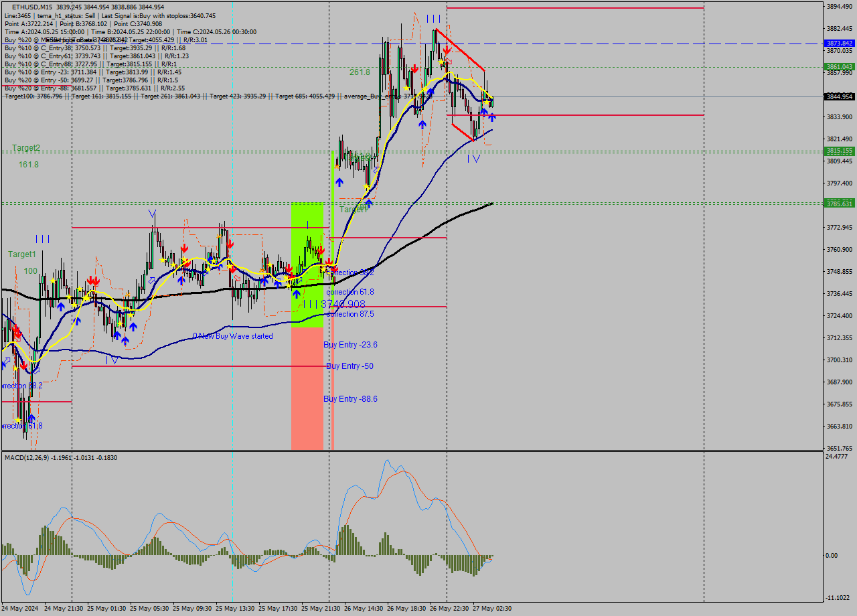The image size is (857, 616).
Task: Select the 25 May 01:30 time label
Action: tap(106, 609)
